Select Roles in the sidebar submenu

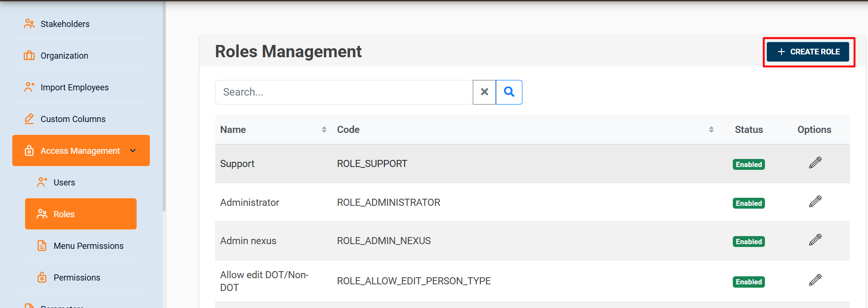click(64, 214)
